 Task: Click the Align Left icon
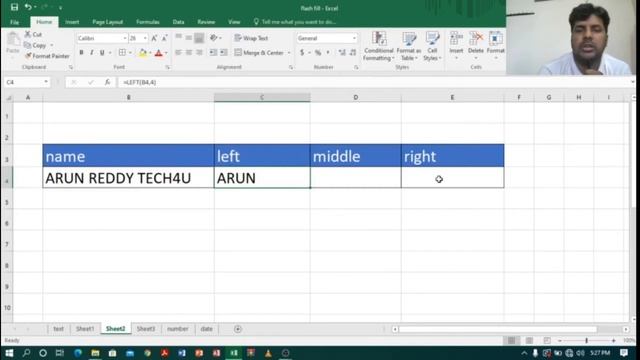(x=178, y=53)
